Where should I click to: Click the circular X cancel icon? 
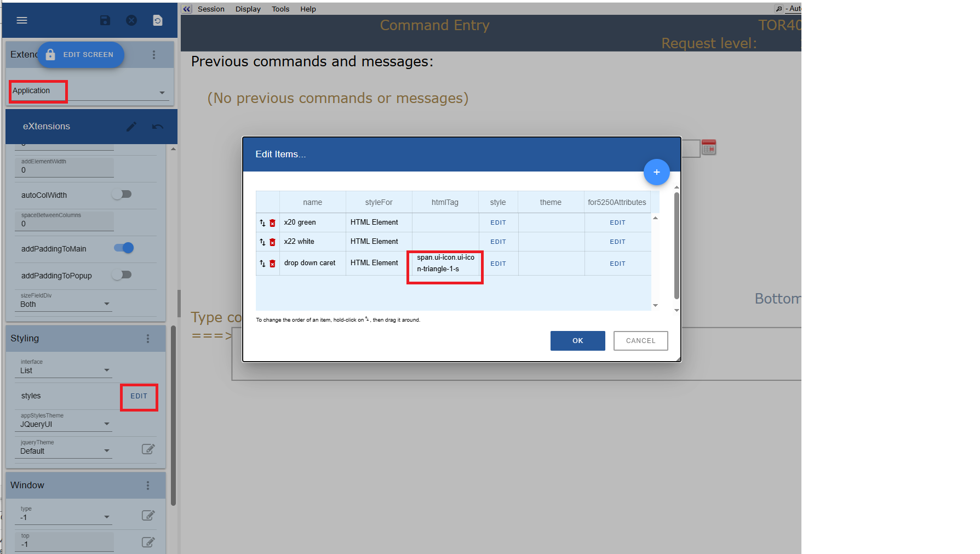click(131, 20)
